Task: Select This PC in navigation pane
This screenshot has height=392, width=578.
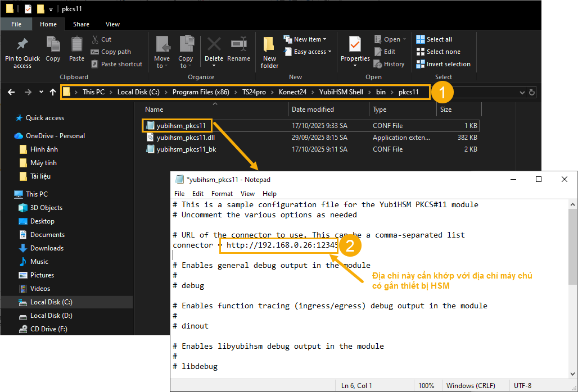Action: point(37,194)
